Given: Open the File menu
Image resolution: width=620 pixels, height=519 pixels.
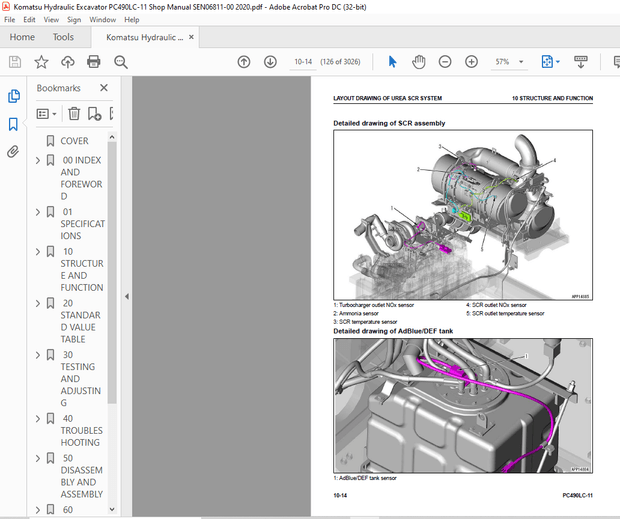Looking at the screenshot, I should (9, 20).
